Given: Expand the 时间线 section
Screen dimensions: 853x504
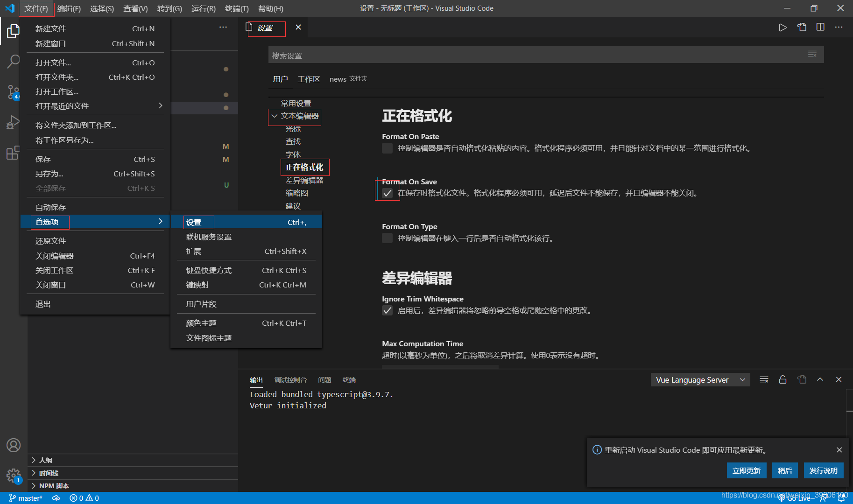Looking at the screenshot, I should click(133, 473).
